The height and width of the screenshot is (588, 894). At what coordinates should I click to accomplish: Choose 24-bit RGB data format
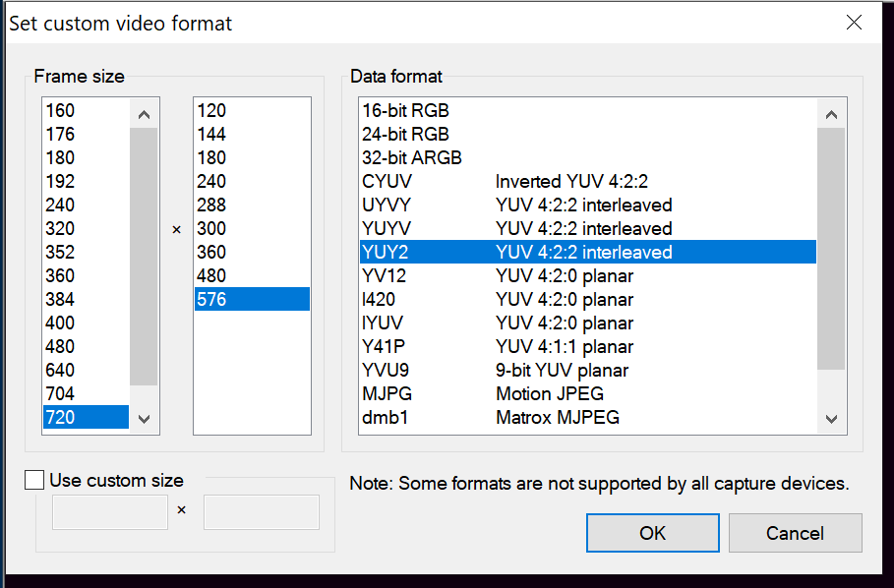(405, 134)
